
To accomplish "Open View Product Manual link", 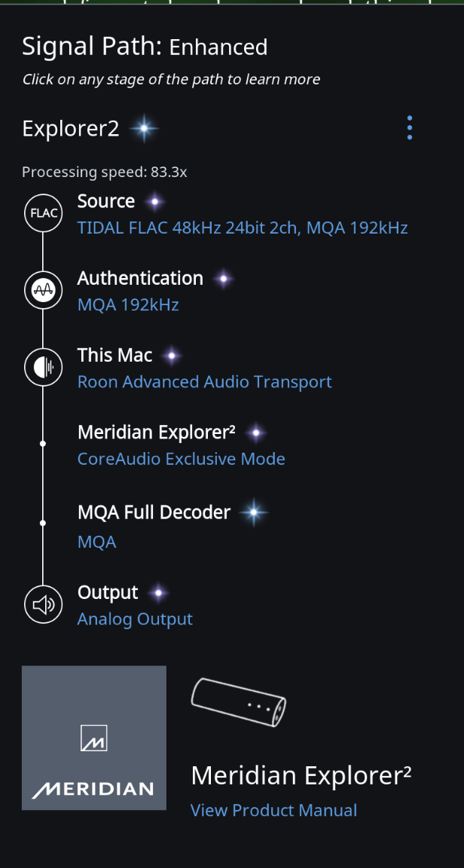I will [273, 810].
